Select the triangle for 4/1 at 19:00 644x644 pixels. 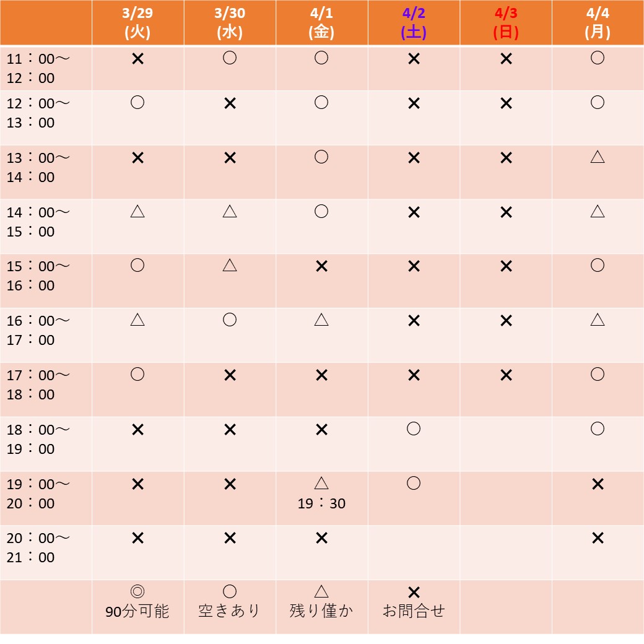(321, 483)
